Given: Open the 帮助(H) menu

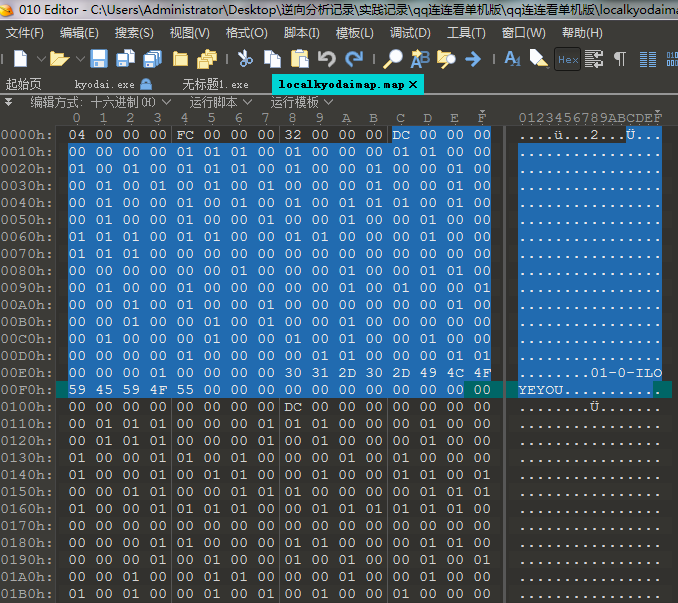Looking at the screenshot, I should (x=582, y=33).
